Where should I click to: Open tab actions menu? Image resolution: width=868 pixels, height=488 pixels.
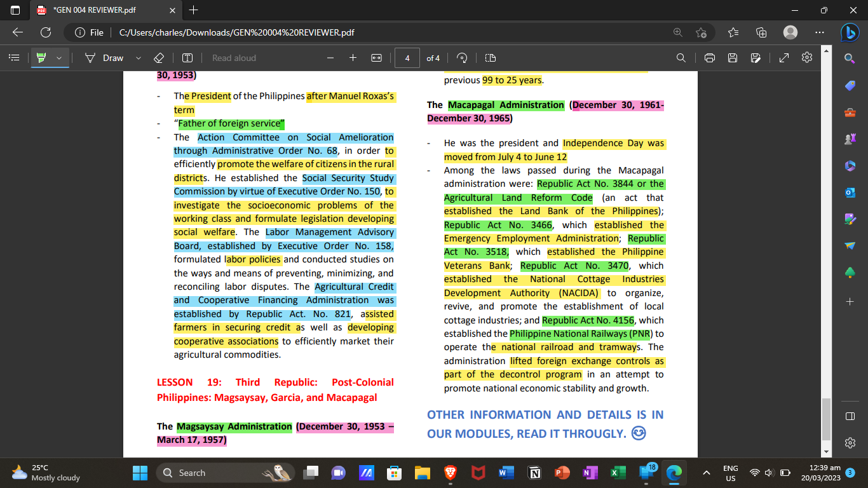[15, 10]
